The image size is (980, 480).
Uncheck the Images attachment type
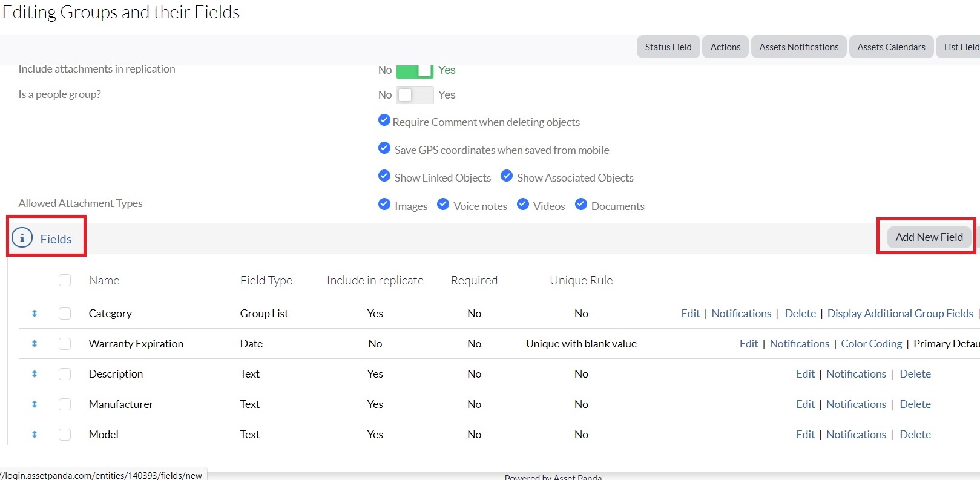[384, 204]
